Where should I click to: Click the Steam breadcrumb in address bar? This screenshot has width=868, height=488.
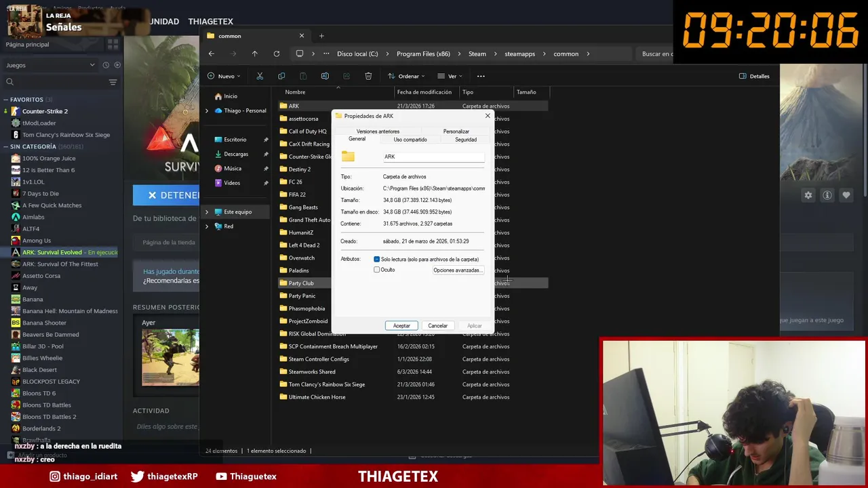tap(477, 54)
